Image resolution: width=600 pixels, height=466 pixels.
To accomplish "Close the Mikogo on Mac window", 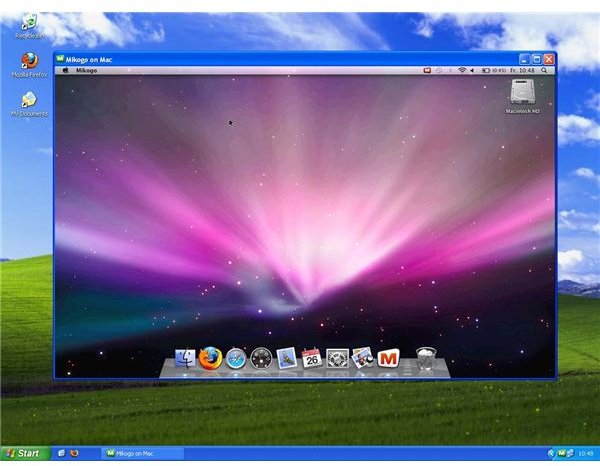I will coord(549,59).
